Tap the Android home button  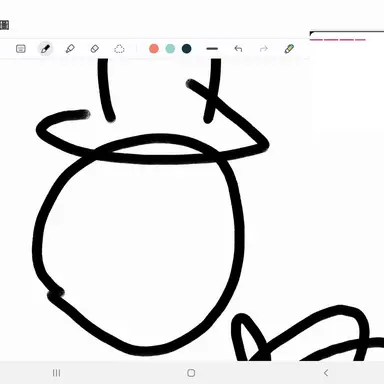[x=191, y=373]
